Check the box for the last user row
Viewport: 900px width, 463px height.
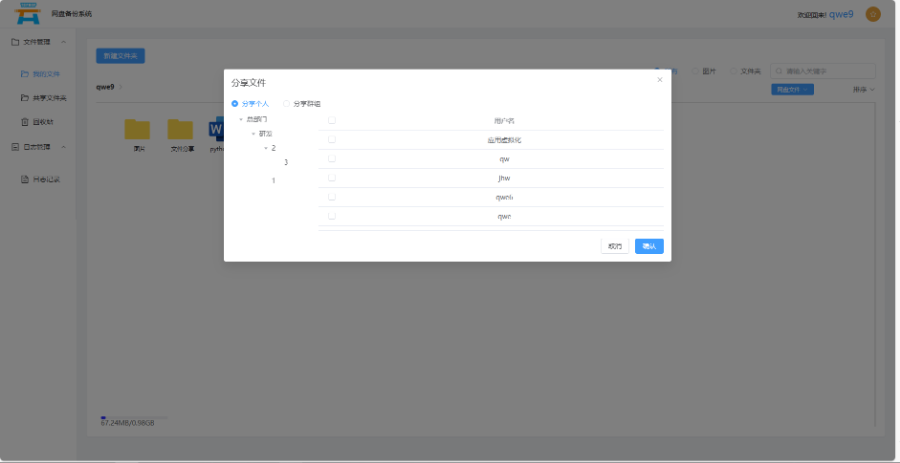332,216
